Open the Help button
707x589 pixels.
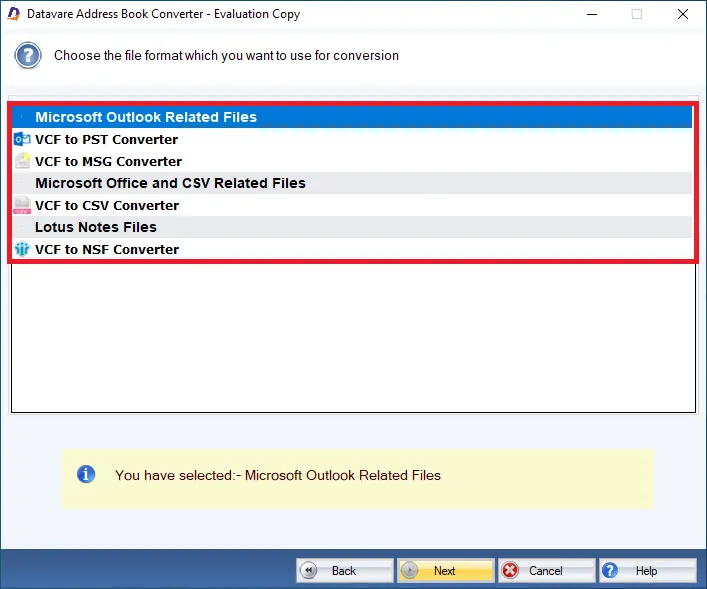(648, 571)
